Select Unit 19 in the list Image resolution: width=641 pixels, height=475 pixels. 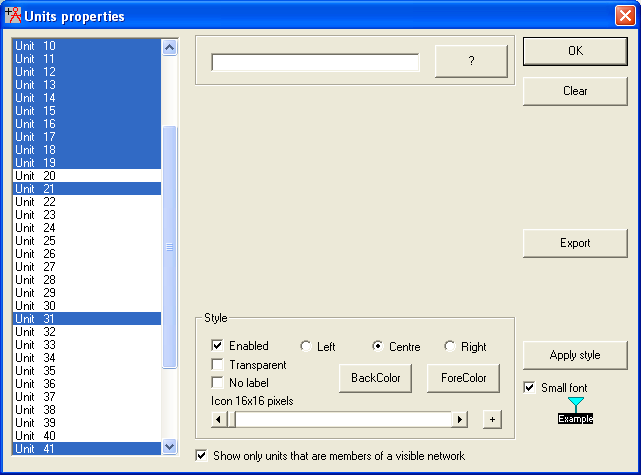click(x=87, y=163)
